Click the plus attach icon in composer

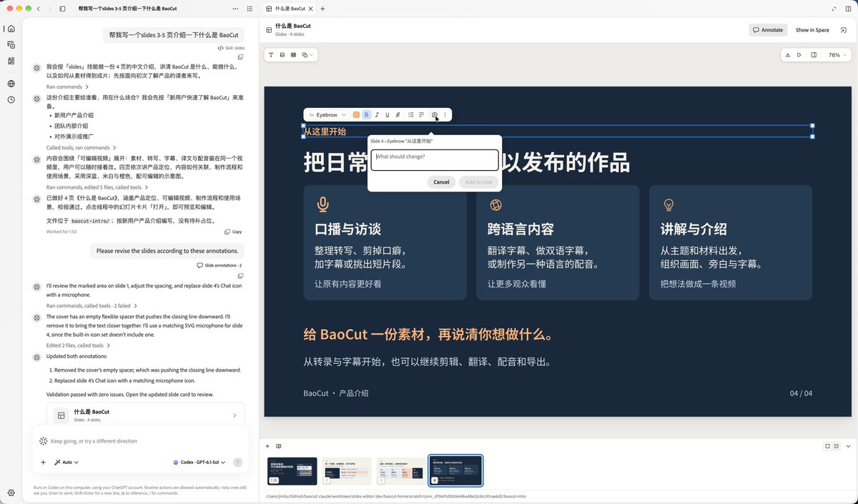pos(43,463)
